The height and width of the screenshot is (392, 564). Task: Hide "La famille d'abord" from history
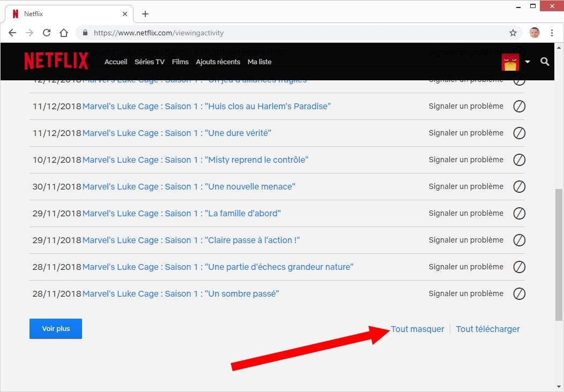[519, 214]
